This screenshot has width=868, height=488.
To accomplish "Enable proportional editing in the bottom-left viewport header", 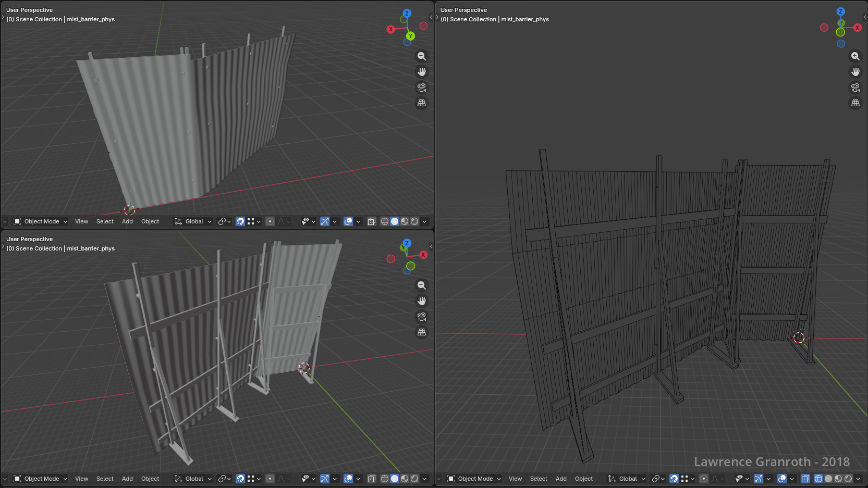I will point(270,479).
